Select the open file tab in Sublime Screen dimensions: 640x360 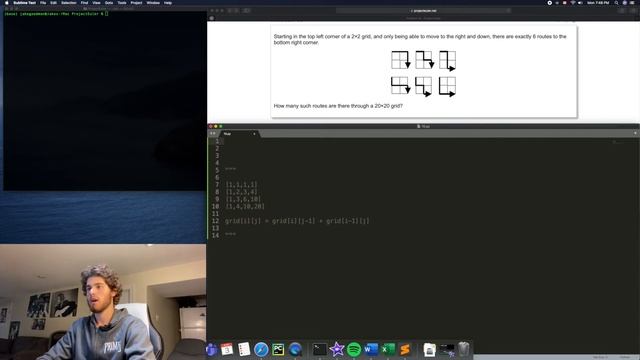[239, 134]
